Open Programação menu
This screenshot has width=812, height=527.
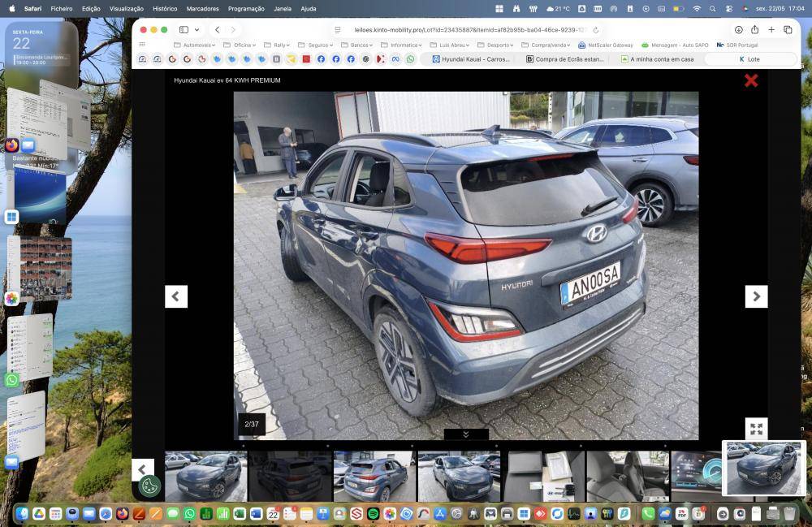click(246, 9)
